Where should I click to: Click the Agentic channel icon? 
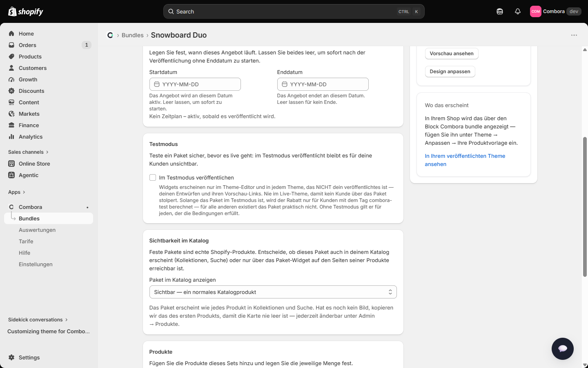click(x=11, y=175)
